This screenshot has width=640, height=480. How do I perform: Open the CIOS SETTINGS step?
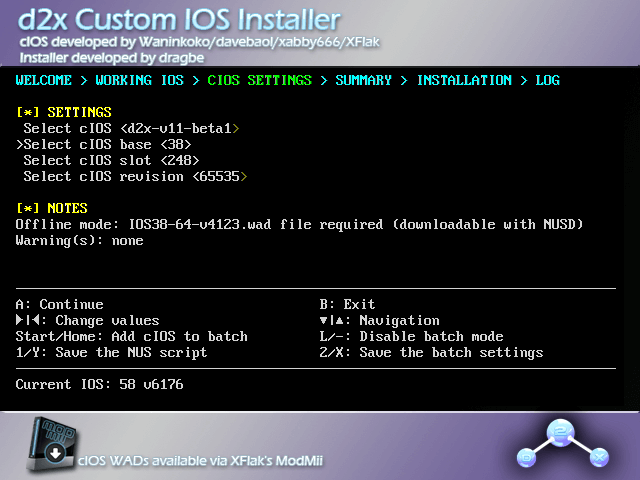[259, 80]
